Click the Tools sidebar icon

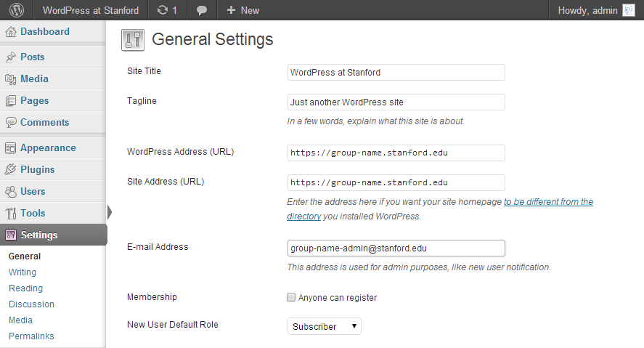point(11,214)
